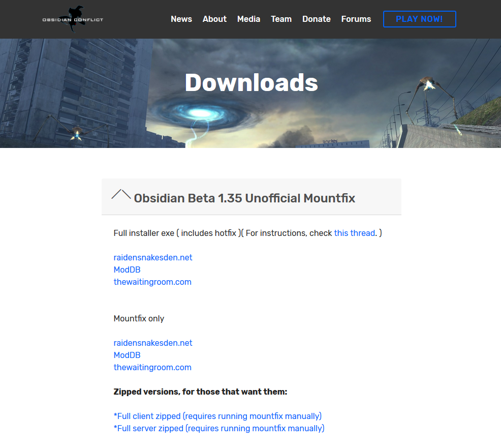Image resolution: width=501 pixels, height=448 pixels.
Task: Click thewaitingroom.com under Full installer exe
Action: (152, 282)
